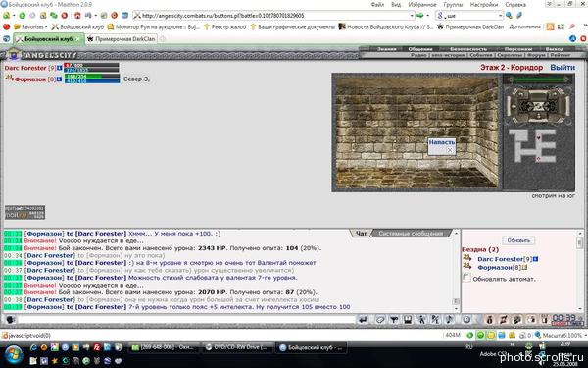This screenshot has width=588, height=368.
Task: Click the music note sound icon in chat bar
Action: click(x=449, y=320)
